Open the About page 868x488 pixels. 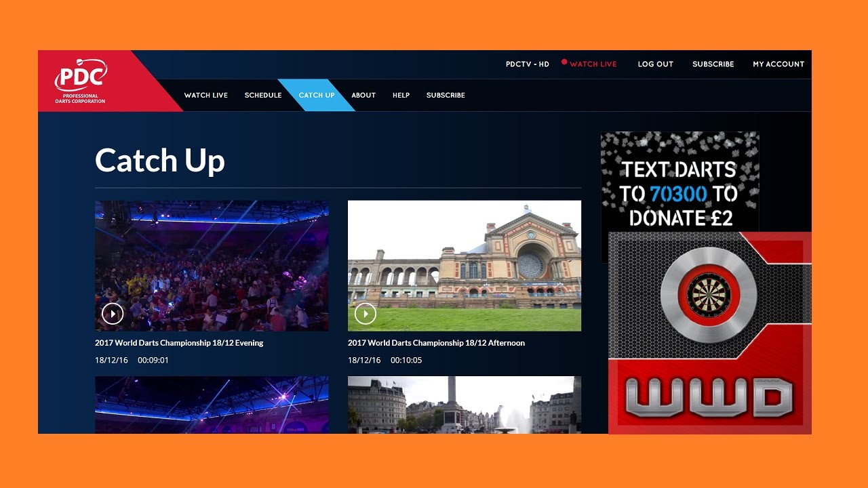pos(363,96)
